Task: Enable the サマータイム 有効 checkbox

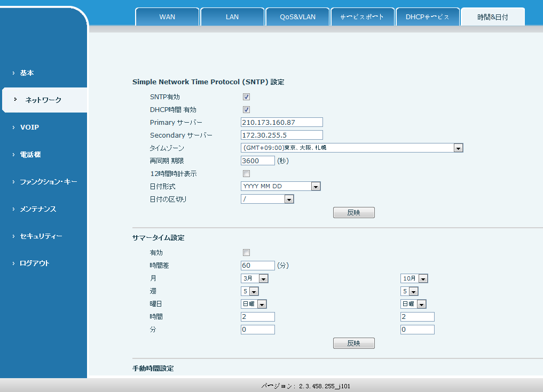Action: [x=246, y=253]
